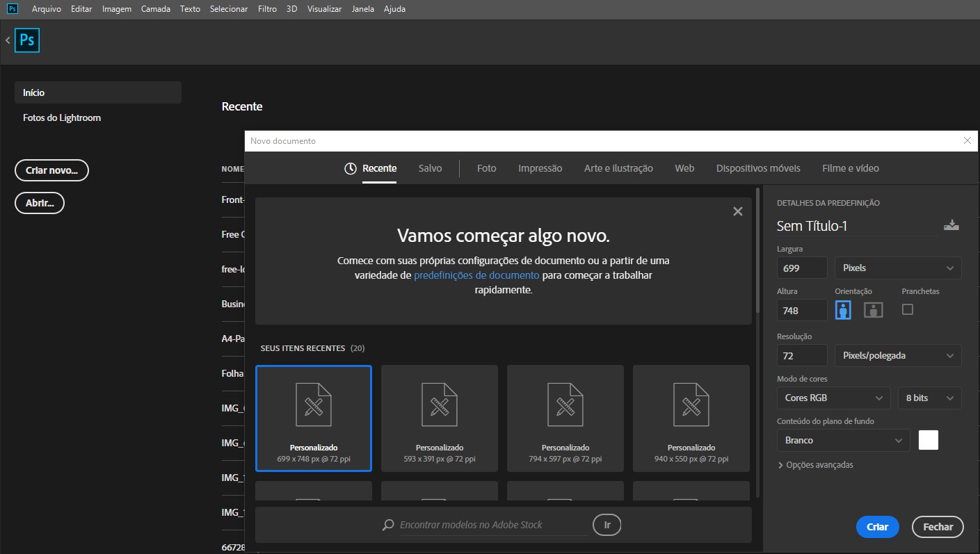Screen dimensions: 980x554
Task: Open the Selecionar menu
Action: pos(228,9)
